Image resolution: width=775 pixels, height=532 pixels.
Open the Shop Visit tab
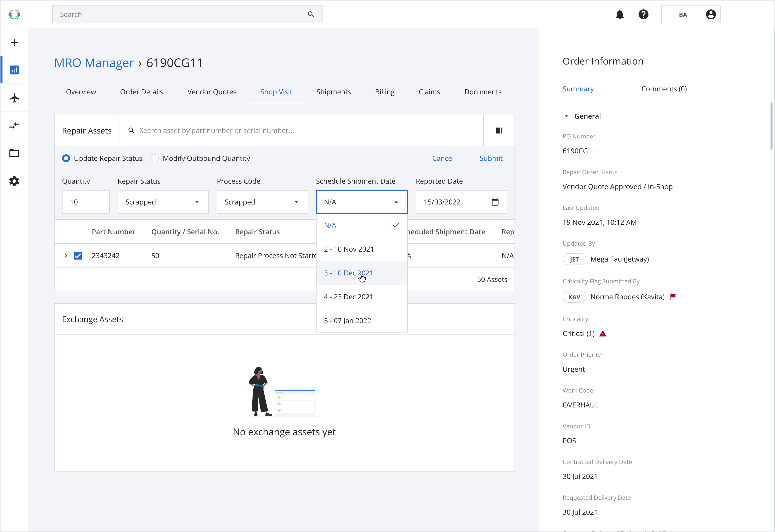[276, 92]
